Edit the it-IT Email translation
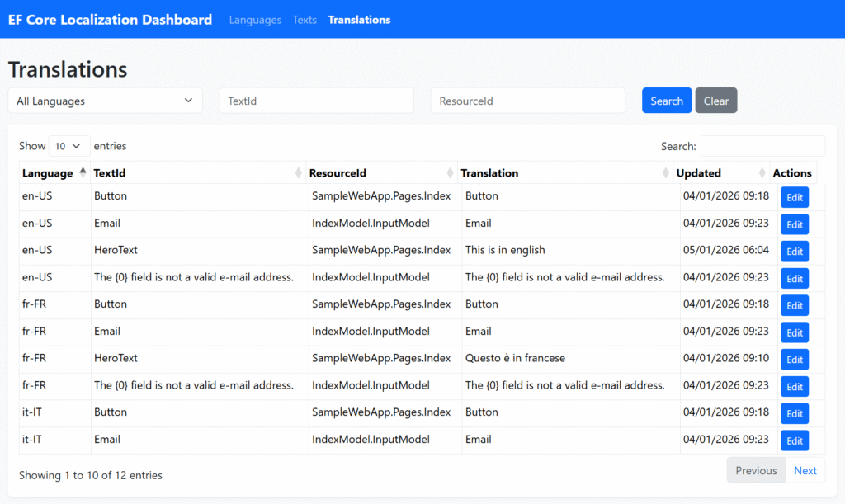The height and width of the screenshot is (504, 845). click(x=794, y=440)
